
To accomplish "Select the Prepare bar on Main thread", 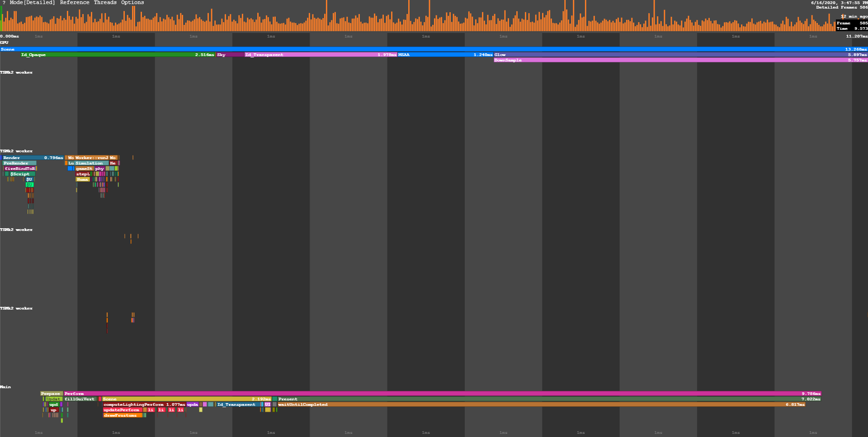I will point(51,394).
